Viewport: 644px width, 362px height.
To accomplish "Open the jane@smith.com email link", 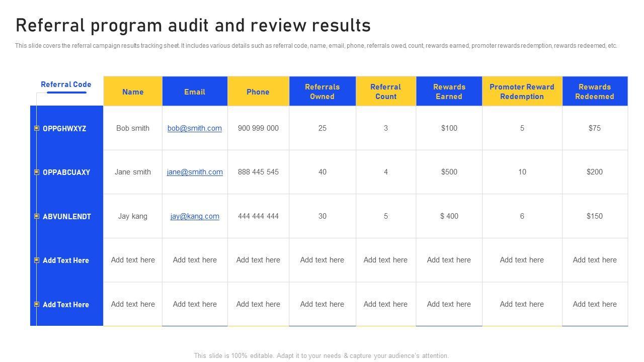I will click(x=195, y=172).
